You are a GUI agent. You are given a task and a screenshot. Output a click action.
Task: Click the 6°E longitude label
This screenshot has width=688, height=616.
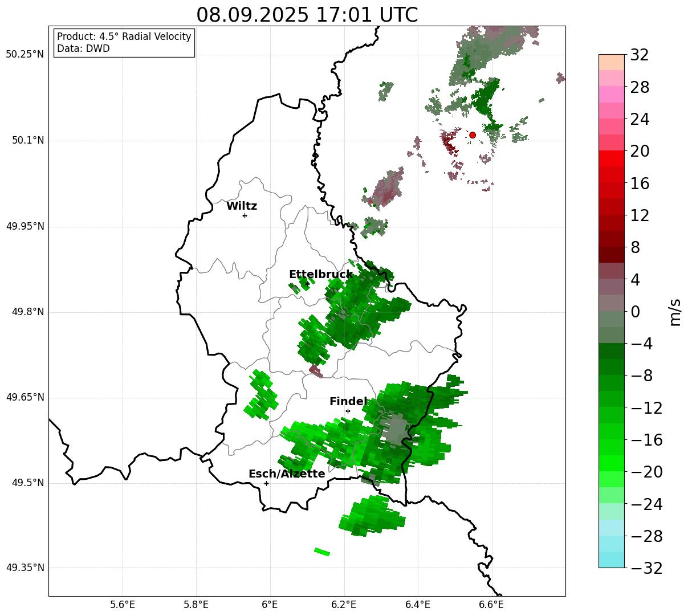[x=270, y=605]
